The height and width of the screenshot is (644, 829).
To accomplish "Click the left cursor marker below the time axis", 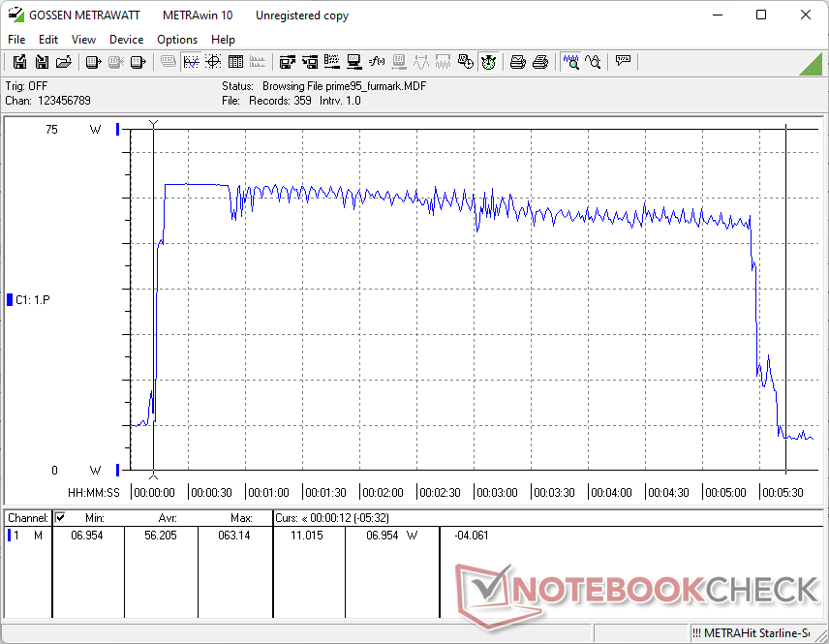I will tap(153, 475).
